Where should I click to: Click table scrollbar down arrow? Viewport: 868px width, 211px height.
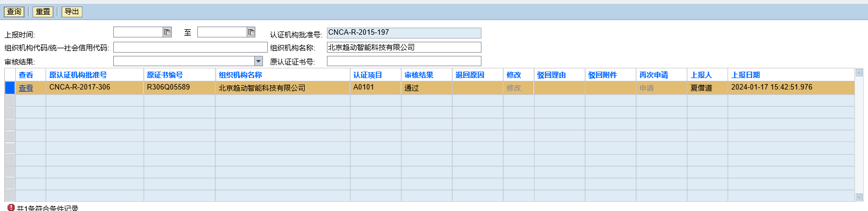click(x=859, y=197)
